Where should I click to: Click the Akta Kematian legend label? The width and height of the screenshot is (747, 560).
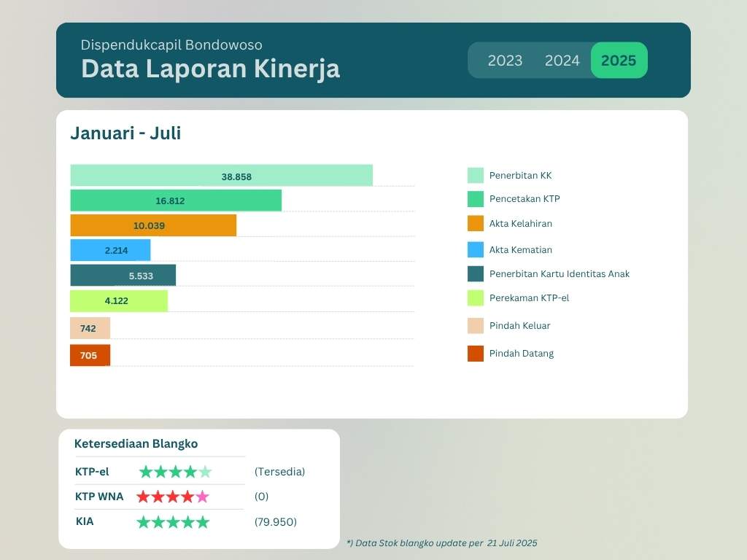tap(521, 249)
